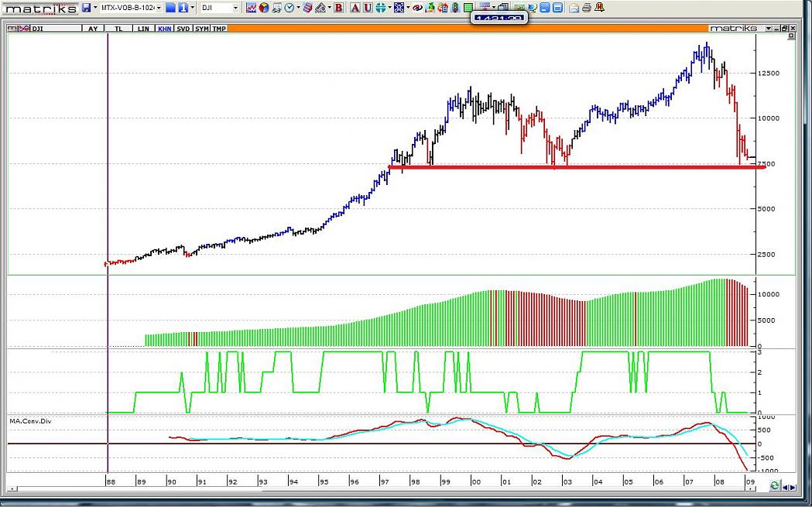Click the SYM button in chart header

pos(201,29)
